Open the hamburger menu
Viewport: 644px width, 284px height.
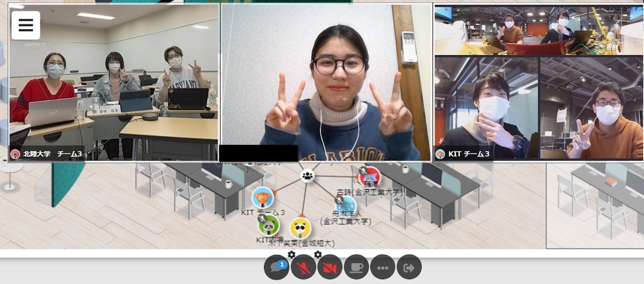pos(26,25)
